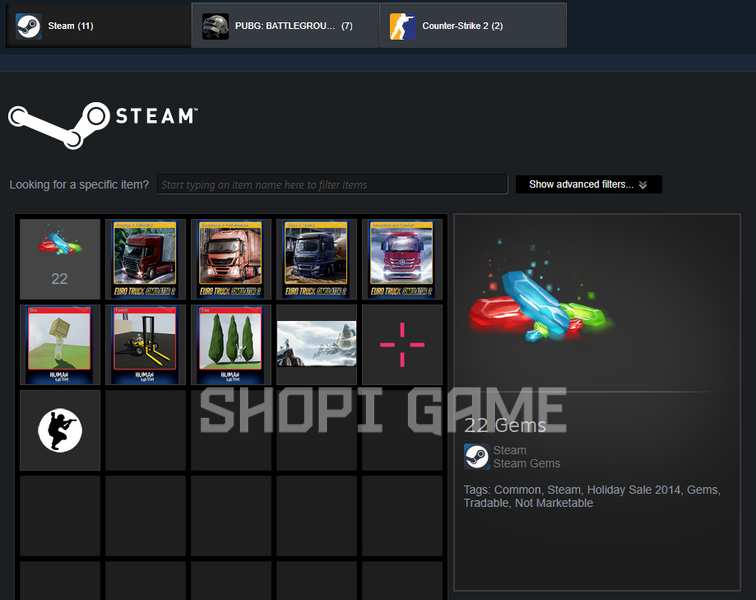756x600 pixels.
Task: Click the Steam icon beside Steam Gems
Action: click(477, 457)
